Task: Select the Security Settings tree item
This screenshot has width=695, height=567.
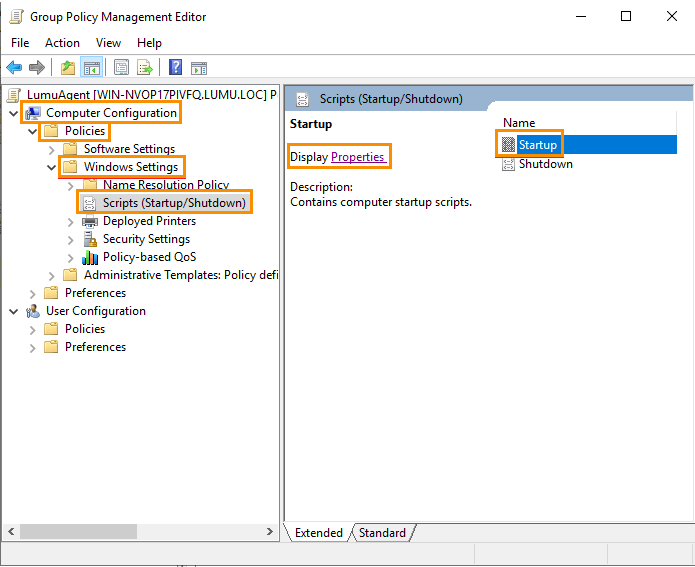Action: tap(146, 239)
